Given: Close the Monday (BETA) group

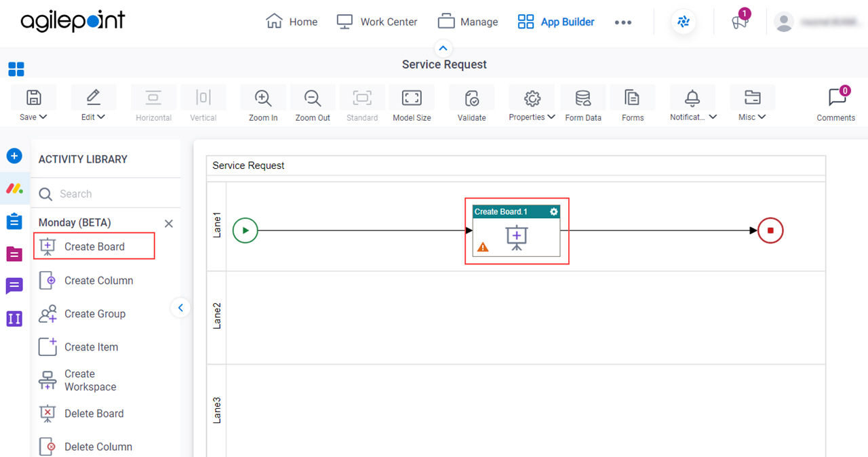Looking at the screenshot, I should click(x=169, y=223).
